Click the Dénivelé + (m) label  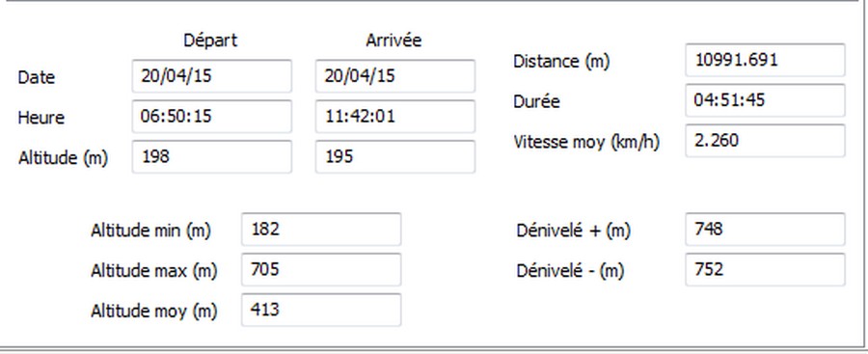tap(574, 231)
